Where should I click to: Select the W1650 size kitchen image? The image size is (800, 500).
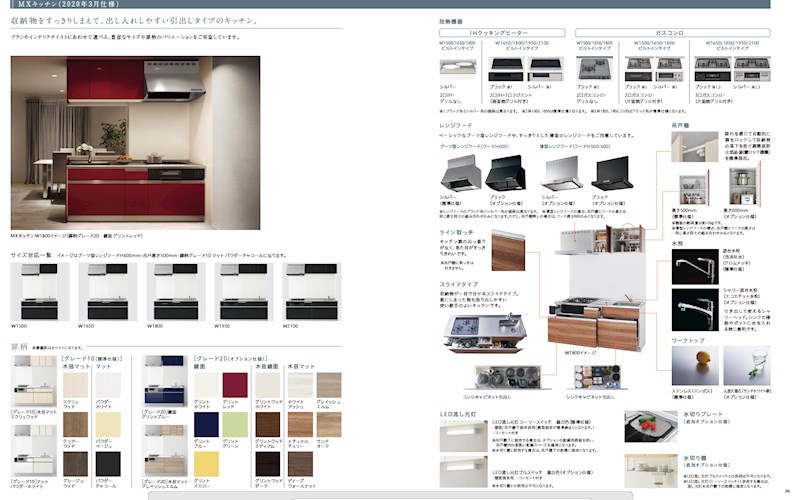coord(108,292)
